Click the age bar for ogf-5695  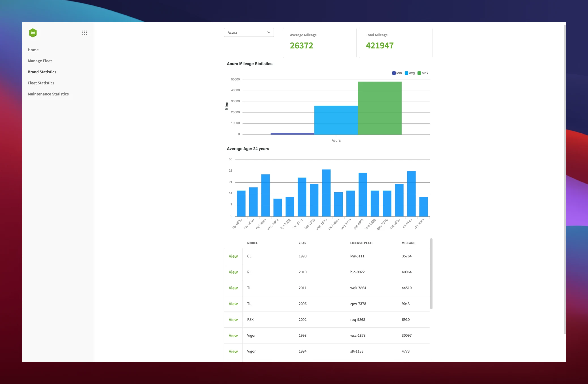(x=265, y=195)
